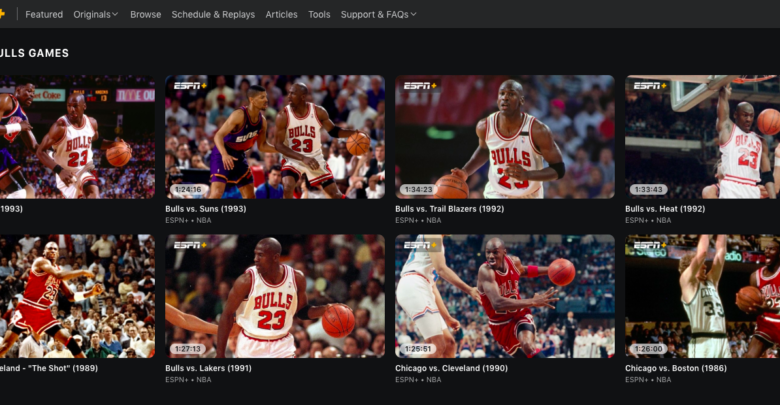The image size is (780, 405).
Task: Click the Bulls vs. Lakers (1991) title
Action: [x=208, y=368]
